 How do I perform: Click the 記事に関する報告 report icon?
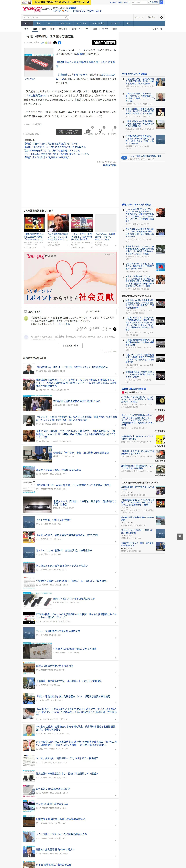(x=25, y=134)
